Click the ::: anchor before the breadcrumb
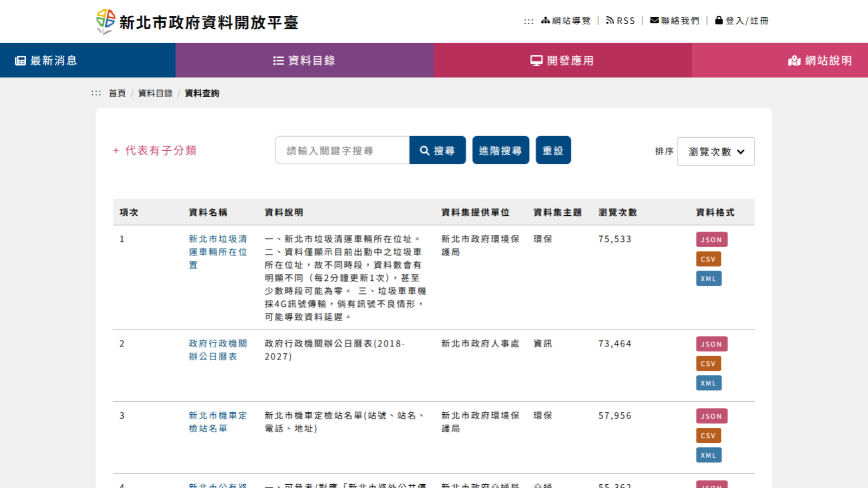Screen dimensions: 868x488 tap(96, 93)
